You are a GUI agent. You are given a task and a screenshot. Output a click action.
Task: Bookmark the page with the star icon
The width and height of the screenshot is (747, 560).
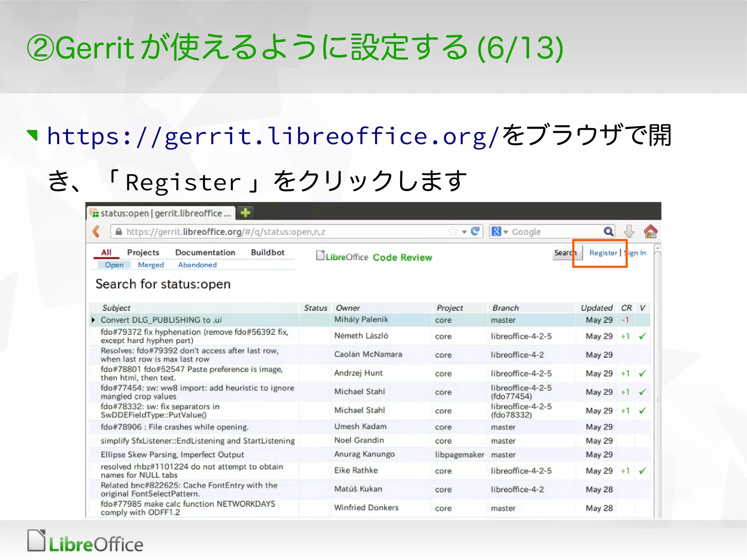(x=453, y=231)
